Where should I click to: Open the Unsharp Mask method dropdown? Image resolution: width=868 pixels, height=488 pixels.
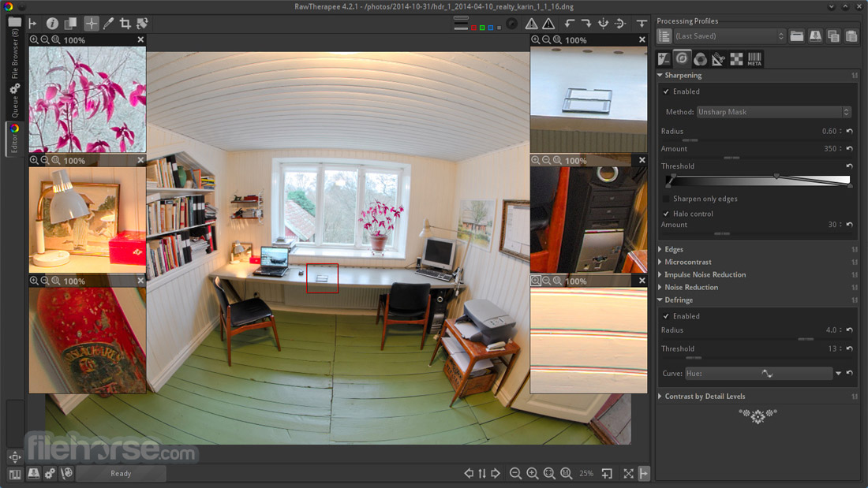[773, 112]
